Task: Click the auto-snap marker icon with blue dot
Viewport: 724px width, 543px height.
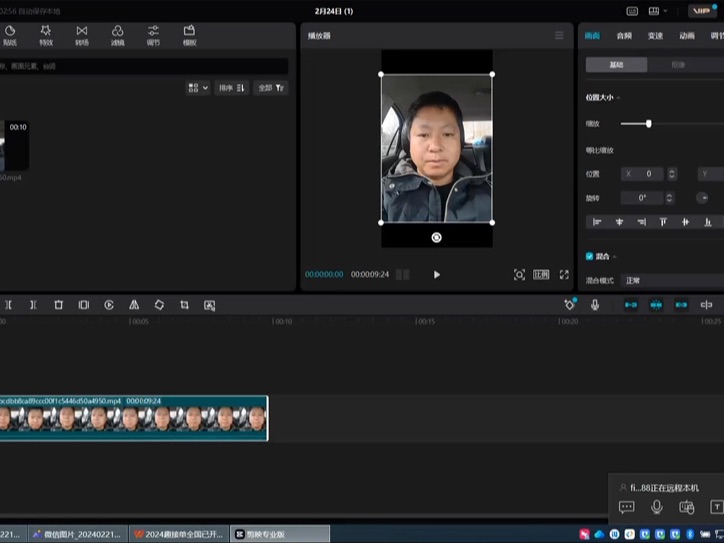Action: coord(570,304)
